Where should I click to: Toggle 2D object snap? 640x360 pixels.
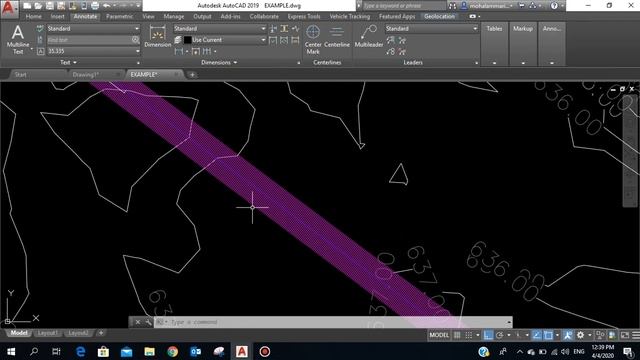(x=548, y=335)
